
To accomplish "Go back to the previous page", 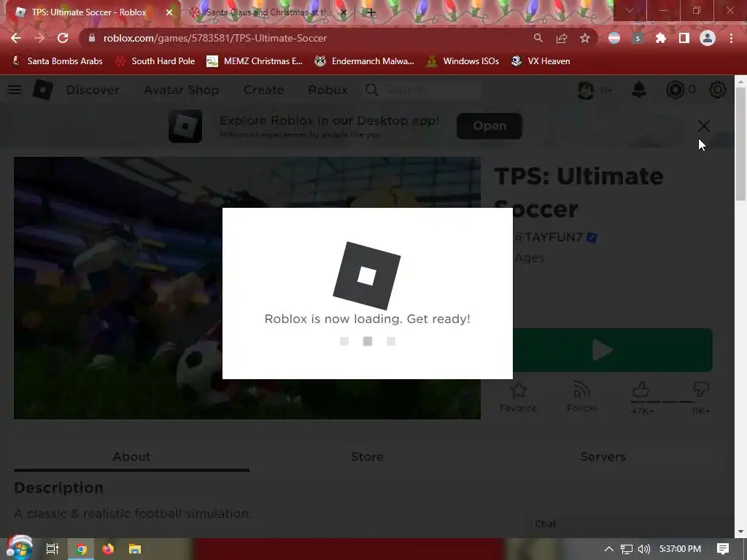I will [x=16, y=38].
